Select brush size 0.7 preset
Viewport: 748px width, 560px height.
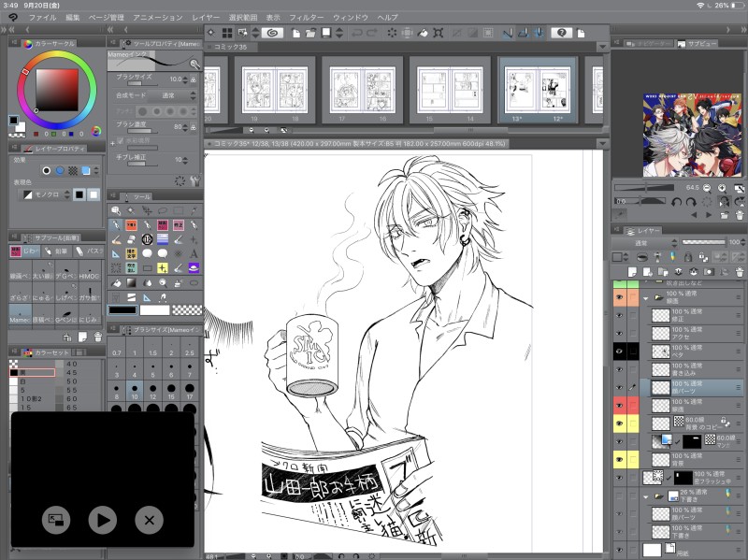116,348
